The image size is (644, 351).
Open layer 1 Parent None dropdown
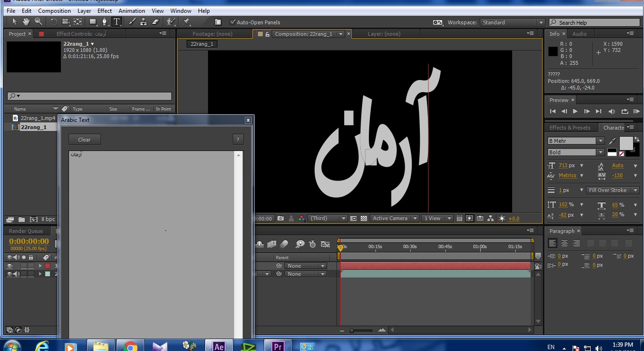coord(306,266)
